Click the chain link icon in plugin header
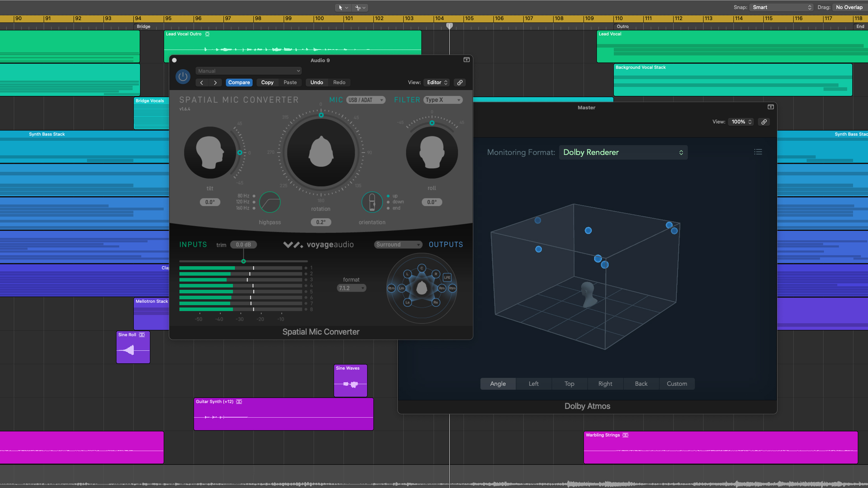This screenshot has width=868, height=488. [460, 82]
